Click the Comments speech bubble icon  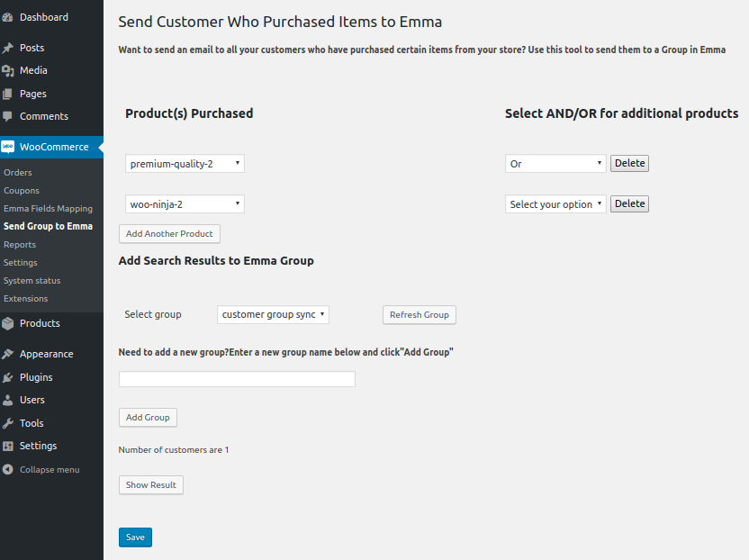click(x=7, y=116)
